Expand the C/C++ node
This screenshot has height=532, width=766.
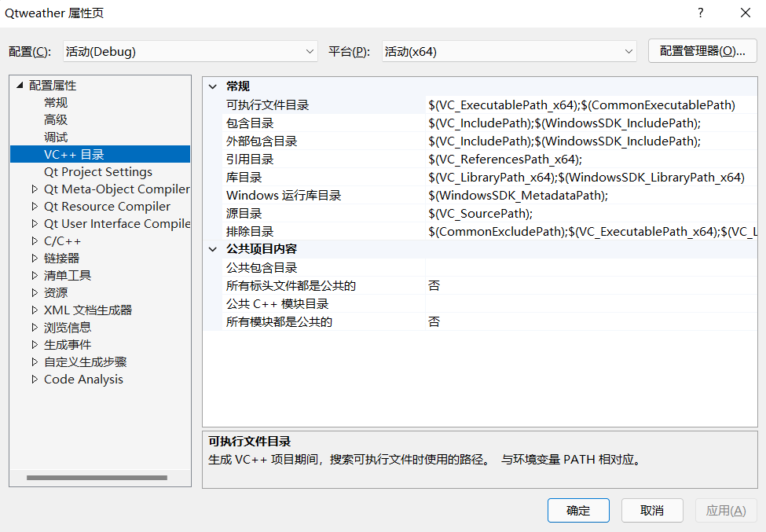pos(35,240)
